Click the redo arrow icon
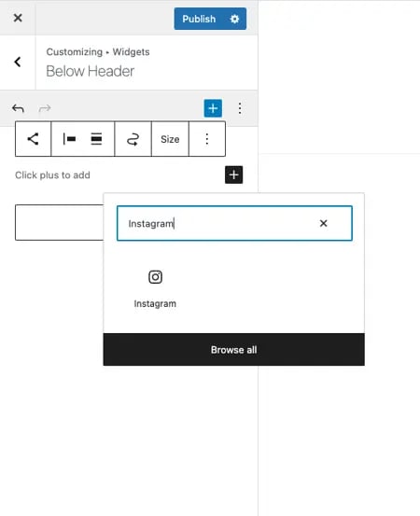This screenshot has height=516, width=420. click(45, 108)
